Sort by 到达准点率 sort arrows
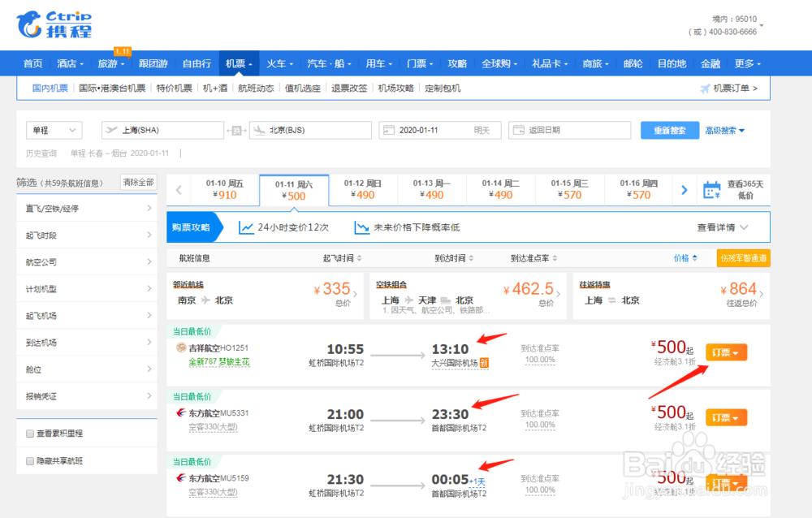Image resolution: width=812 pixels, height=518 pixels. (555, 258)
